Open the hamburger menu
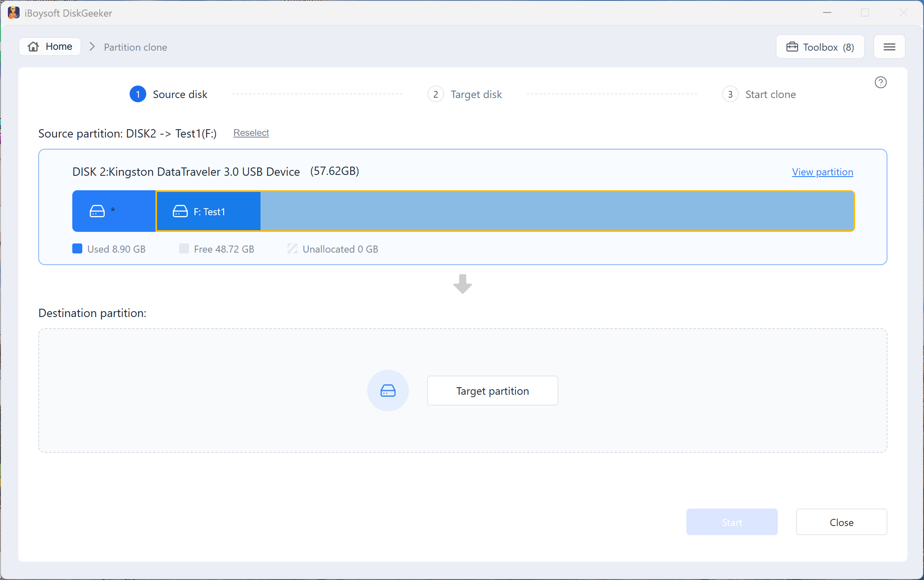The height and width of the screenshot is (580, 924). tap(889, 47)
